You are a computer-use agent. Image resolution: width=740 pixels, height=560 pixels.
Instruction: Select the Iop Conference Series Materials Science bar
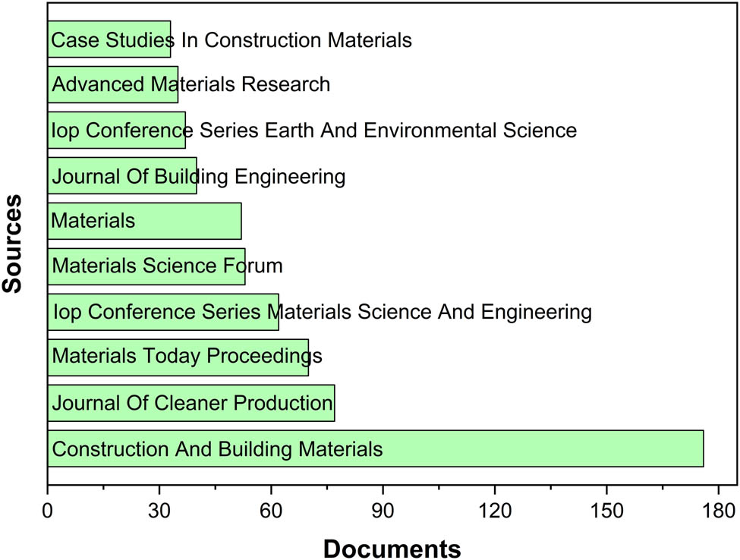162,312
